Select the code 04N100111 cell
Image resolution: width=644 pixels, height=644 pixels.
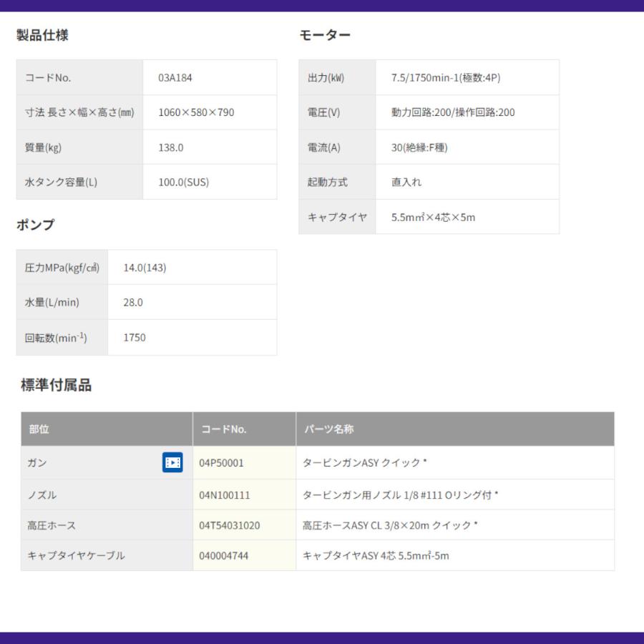point(245,494)
